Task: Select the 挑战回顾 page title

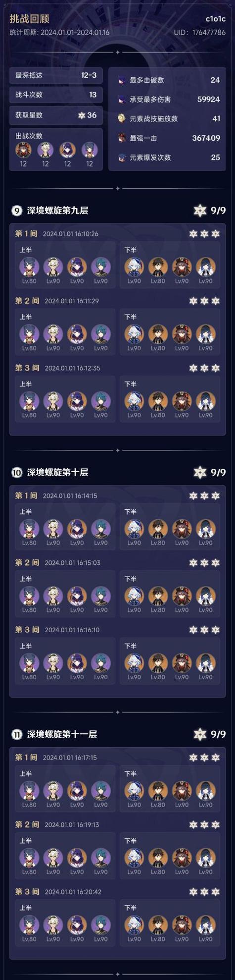Action: [29, 19]
